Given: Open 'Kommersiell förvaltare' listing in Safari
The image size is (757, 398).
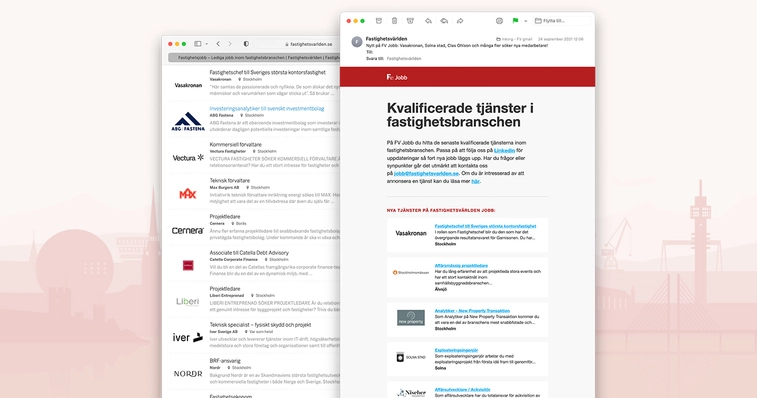Looking at the screenshot, I should pyautogui.click(x=236, y=144).
